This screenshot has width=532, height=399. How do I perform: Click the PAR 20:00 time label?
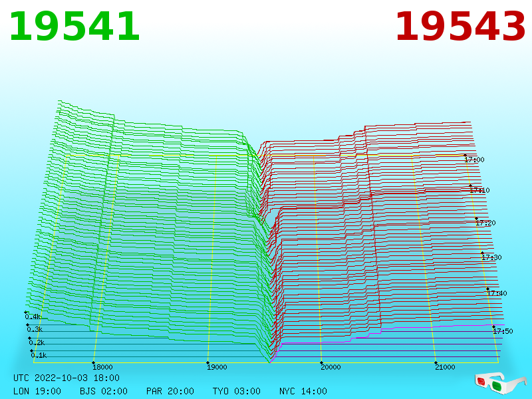pos(170,391)
